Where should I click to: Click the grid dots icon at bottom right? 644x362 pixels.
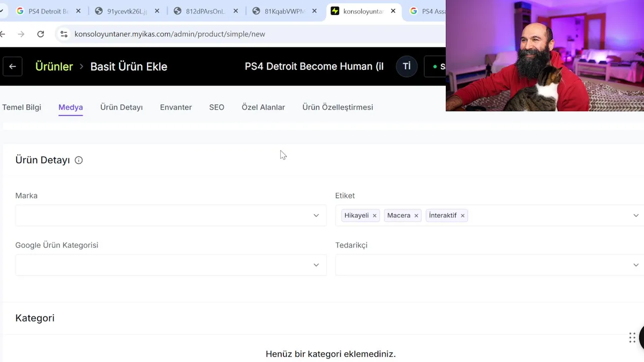coord(632,338)
